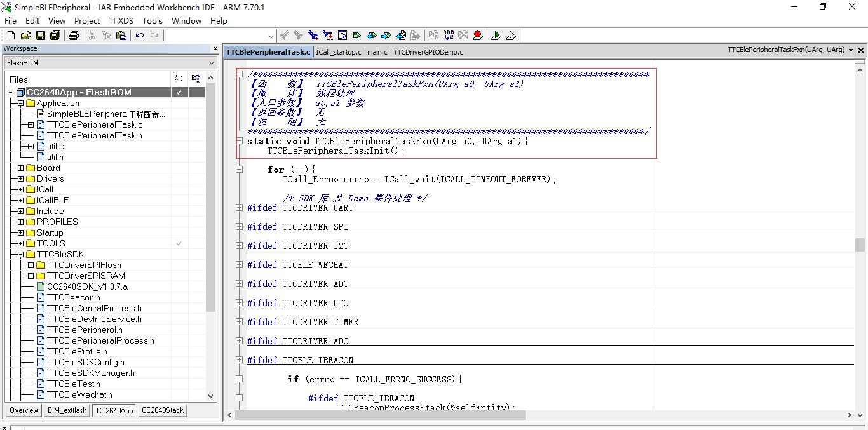Undo the last edit
The image size is (868, 430).
coord(140,36)
